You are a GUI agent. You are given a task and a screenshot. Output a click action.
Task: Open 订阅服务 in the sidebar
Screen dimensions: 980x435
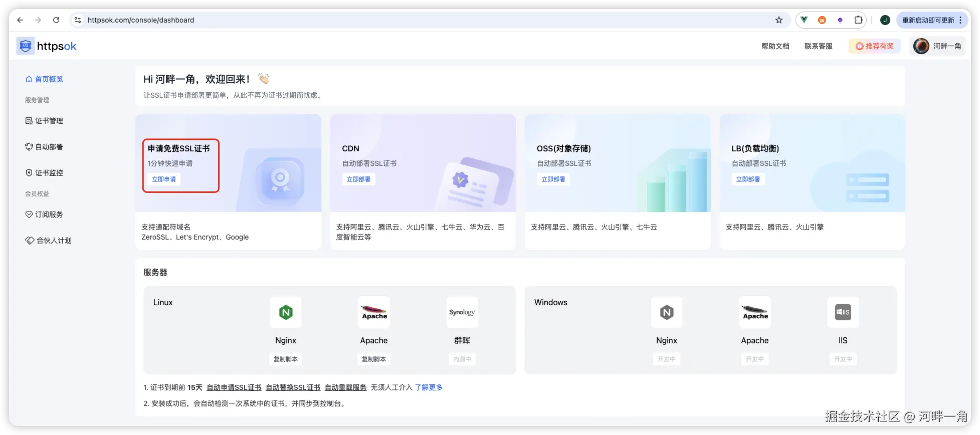coord(44,214)
